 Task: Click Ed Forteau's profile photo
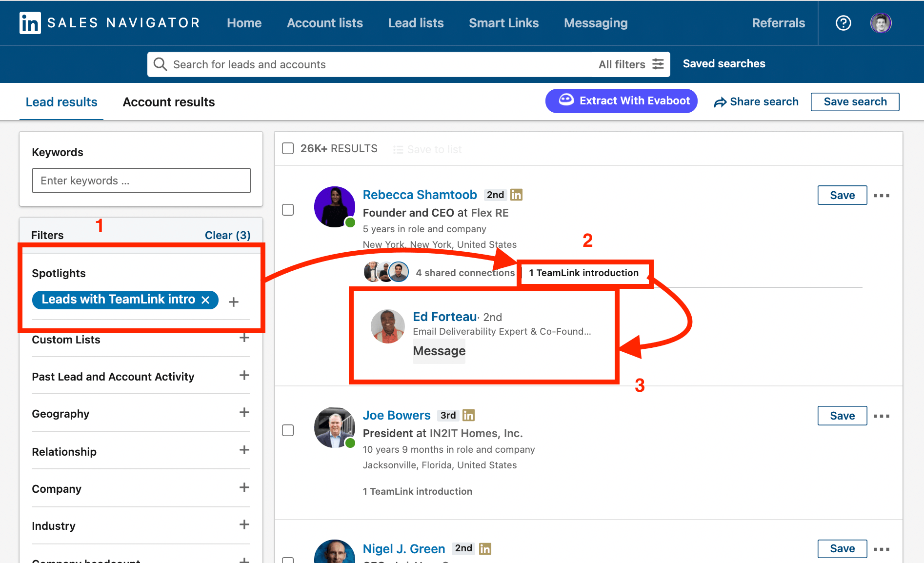388,326
